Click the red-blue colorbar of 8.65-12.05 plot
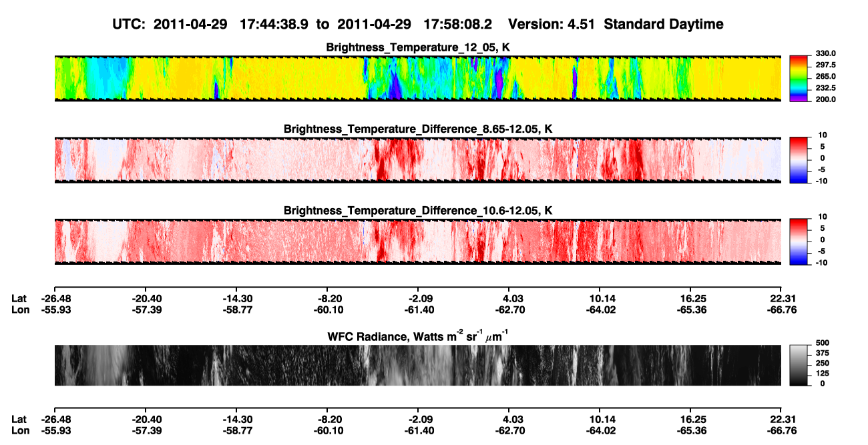Viewport: 868px width, 445px height. click(800, 160)
